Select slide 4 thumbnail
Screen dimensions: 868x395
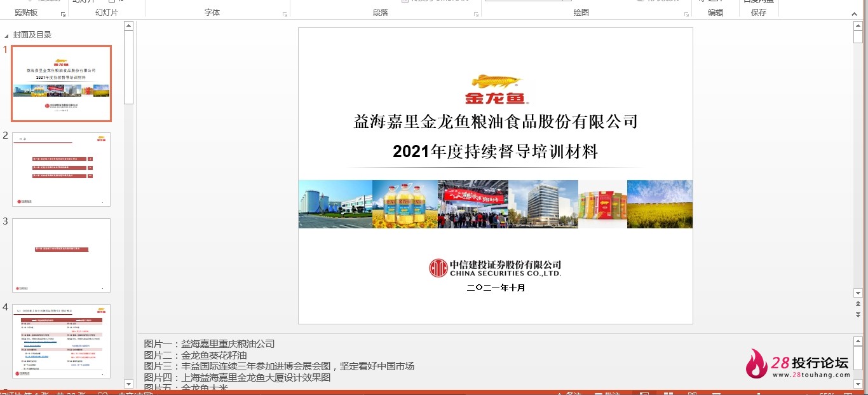point(62,341)
